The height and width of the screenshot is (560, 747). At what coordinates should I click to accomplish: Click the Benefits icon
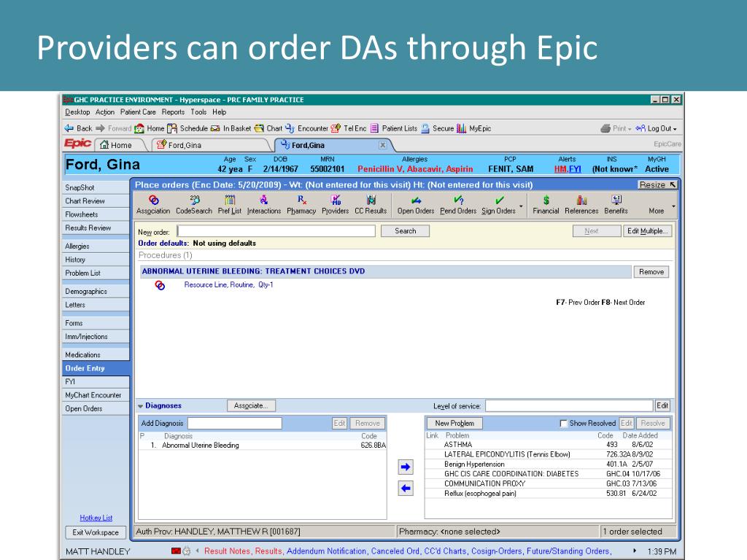click(616, 205)
